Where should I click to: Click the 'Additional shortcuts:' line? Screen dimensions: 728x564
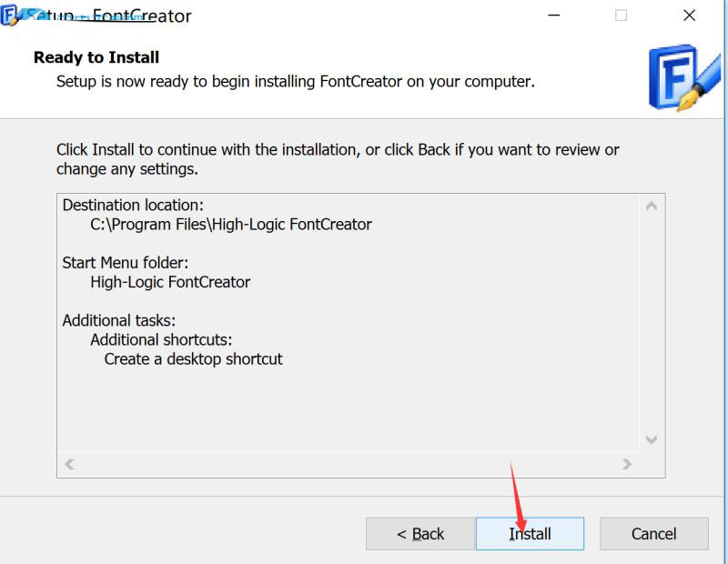(161, 340)
